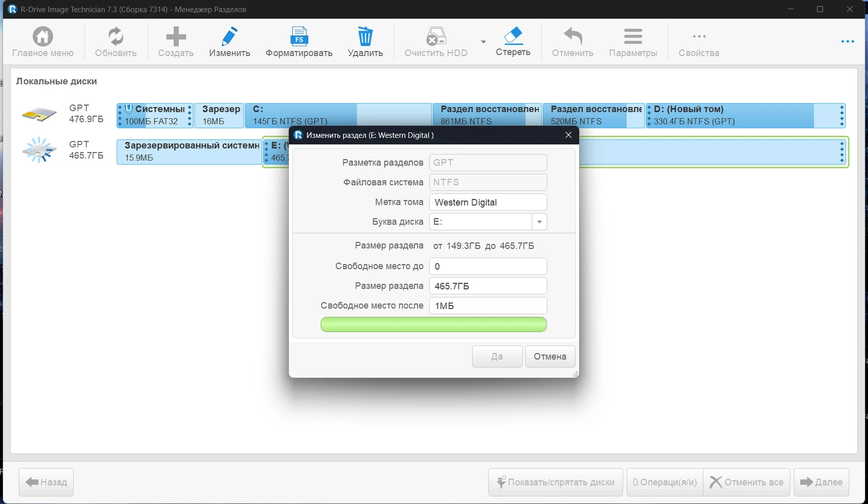Click Показать/спрятать диски button
Image resolution: width=868 pixels, height=504 pixels.
point(555,482)
